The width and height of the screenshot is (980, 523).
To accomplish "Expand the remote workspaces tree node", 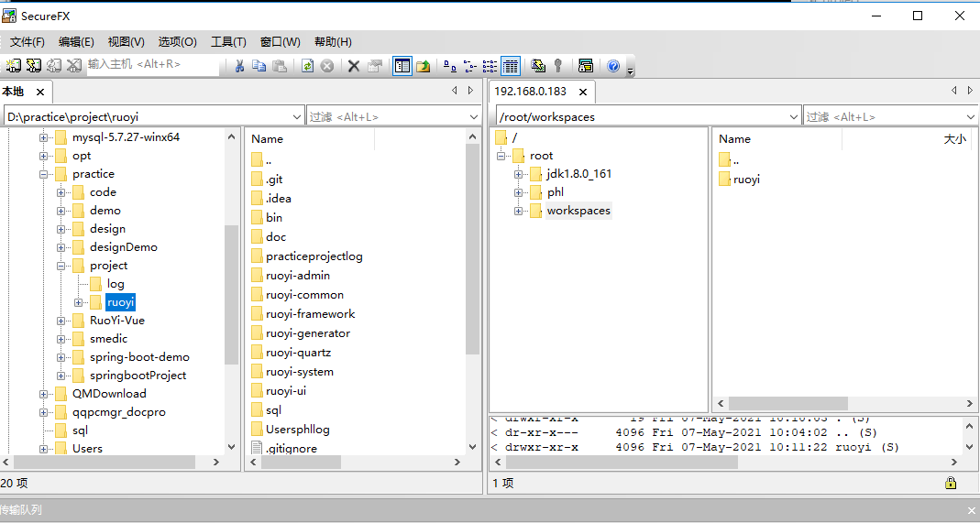I will (x=518, y=211).
